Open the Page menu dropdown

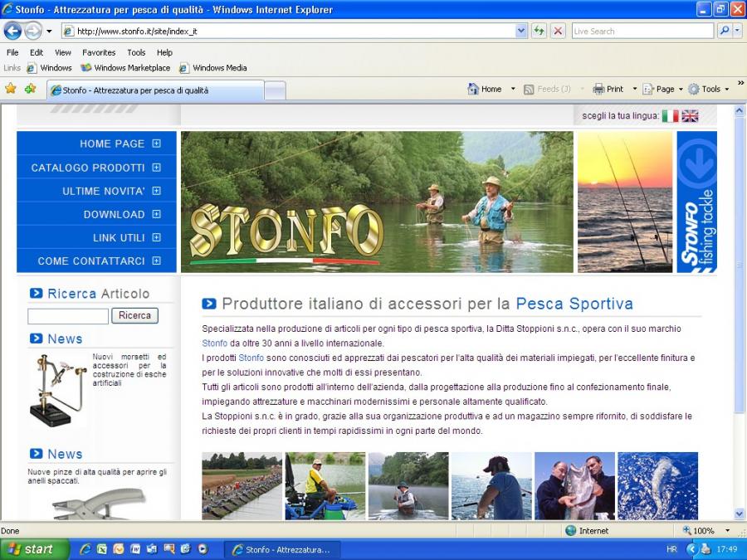pyautogui.click(x=663, y=89)
